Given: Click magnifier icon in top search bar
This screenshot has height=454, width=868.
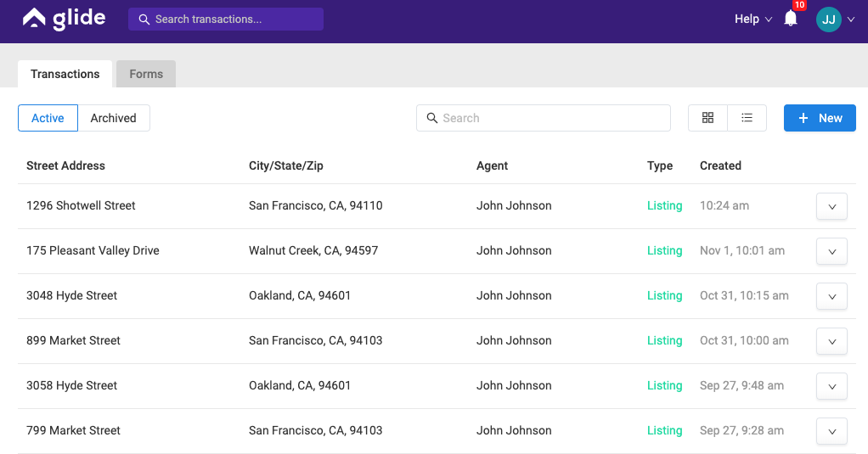Looking at the screenshot, I should (144, 20).
